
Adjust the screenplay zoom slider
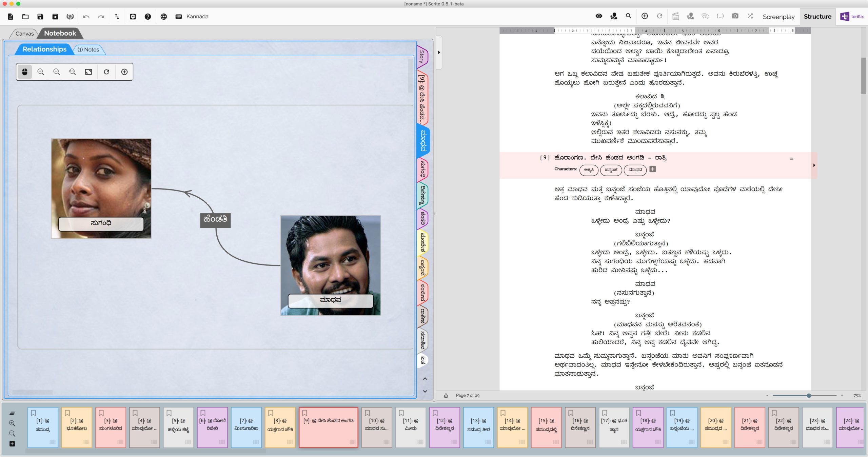coord(809,396)
